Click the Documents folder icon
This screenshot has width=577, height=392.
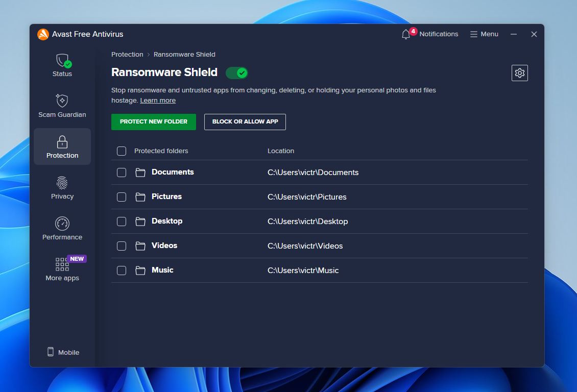coord(140,173)
